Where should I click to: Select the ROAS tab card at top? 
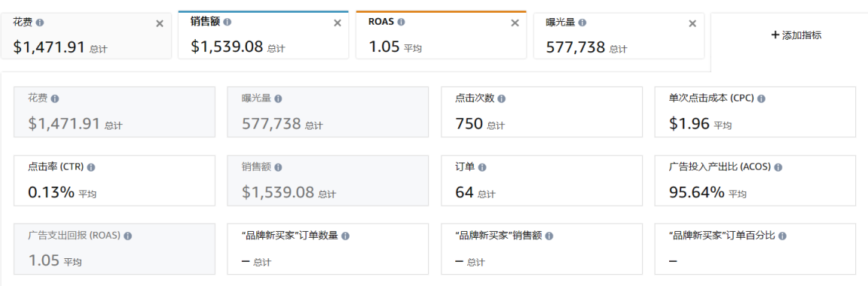[x=442, y=35]
